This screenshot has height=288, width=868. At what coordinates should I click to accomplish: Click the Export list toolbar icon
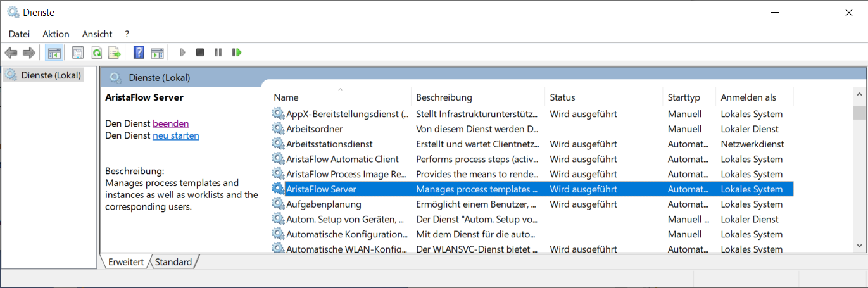[x=114, y=53]
